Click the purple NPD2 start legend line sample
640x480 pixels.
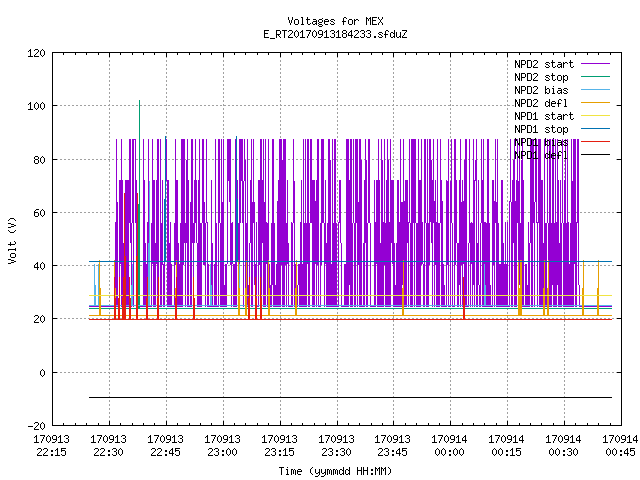coord(596,64)
